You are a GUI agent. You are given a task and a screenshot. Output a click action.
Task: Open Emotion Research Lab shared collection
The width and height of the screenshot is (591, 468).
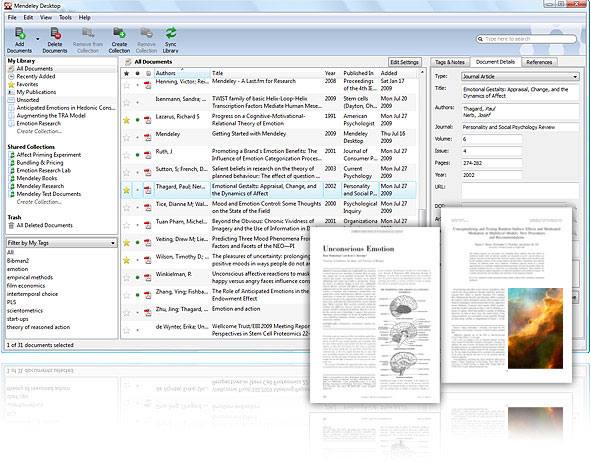click(44, 170)
